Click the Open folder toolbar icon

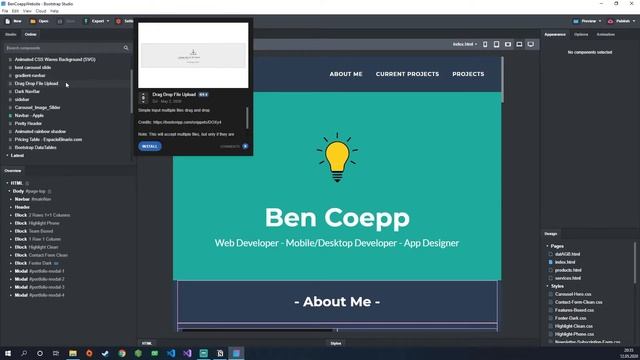pyautogui.click(x=33, y=21)
